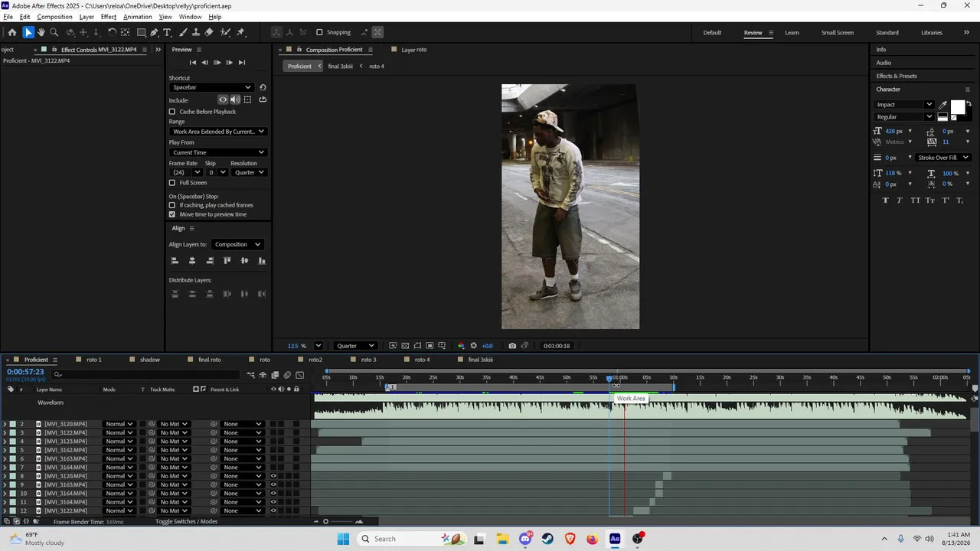The height and width of the screenshot is (551, 980).
Task: Play the preview
Action: 217,63
